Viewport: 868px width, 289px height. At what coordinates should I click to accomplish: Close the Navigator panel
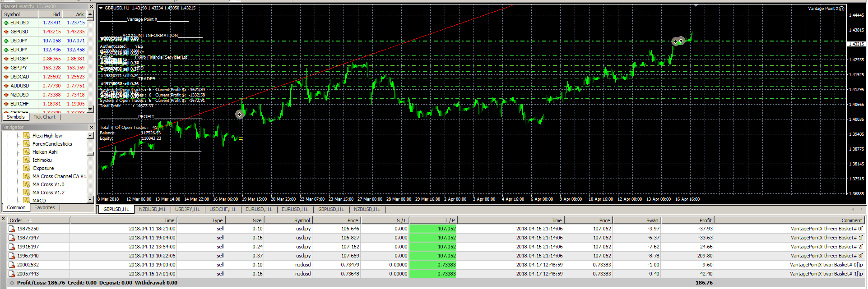91,128
